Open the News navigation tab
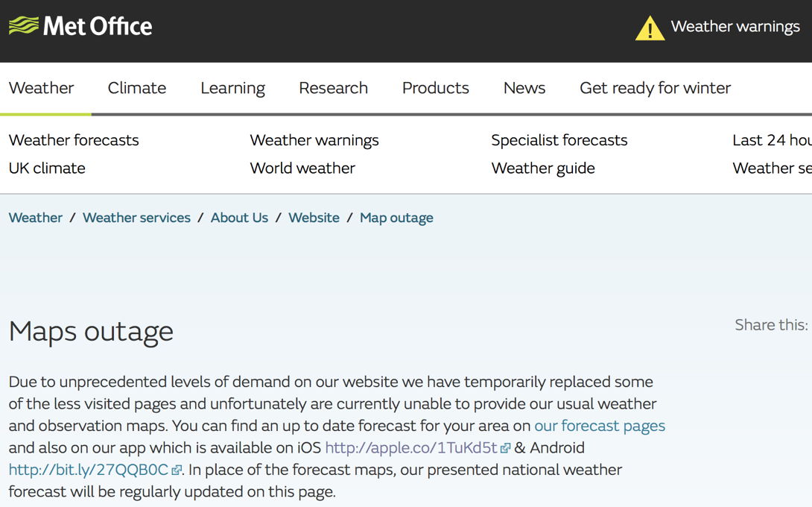 (x=524, y=88)
